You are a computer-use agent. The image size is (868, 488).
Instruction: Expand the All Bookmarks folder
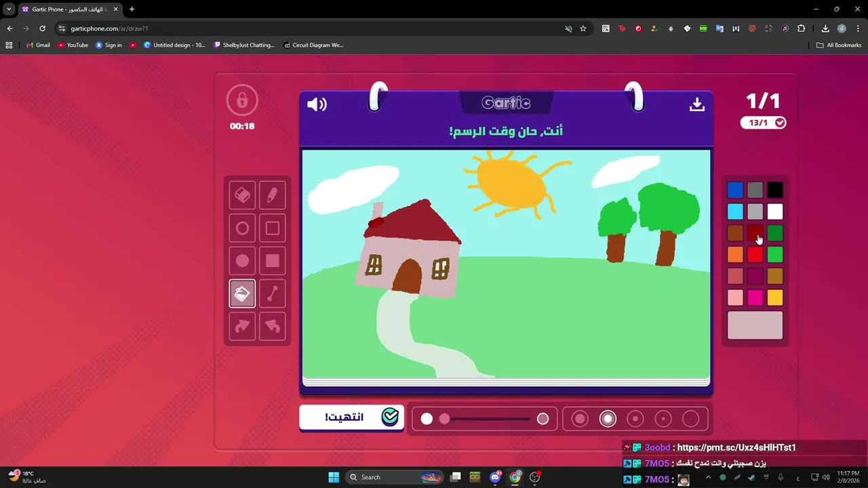(839, 45)
